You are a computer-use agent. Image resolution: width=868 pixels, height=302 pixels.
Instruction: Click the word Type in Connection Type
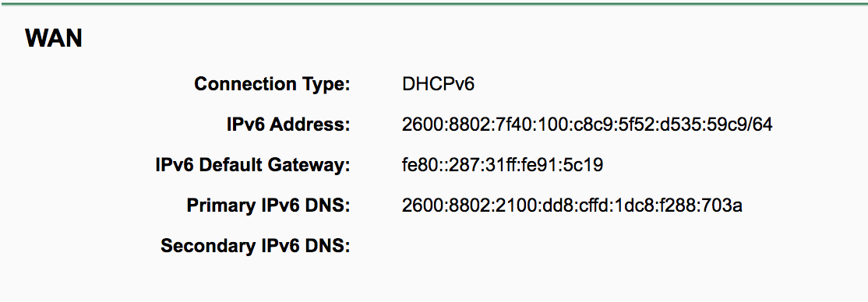326,86
